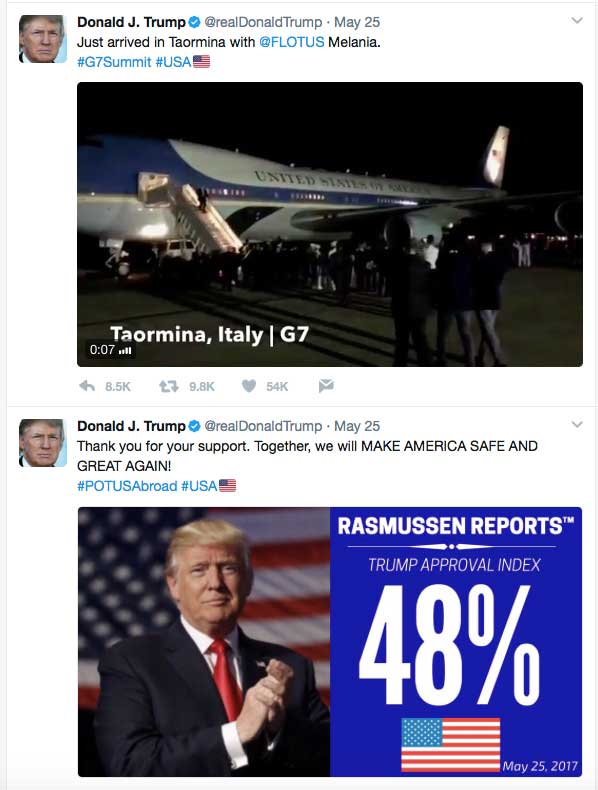Image resolution: width=598 pixels, height=790 pixels.
Task: Click the reply arrow icon under the Taormina tweet
Action: coord(87,386)
